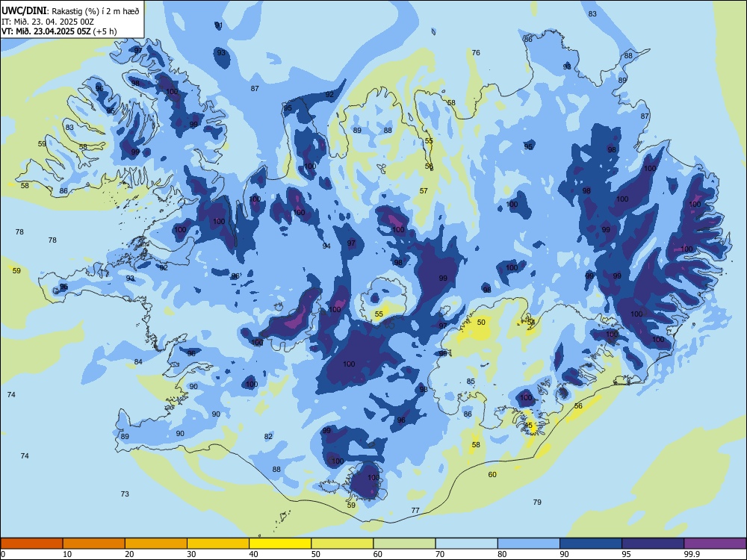Click the 30–40 legend color segment
The height and width of the screenshot is (560, 747).
click(218, 544)
